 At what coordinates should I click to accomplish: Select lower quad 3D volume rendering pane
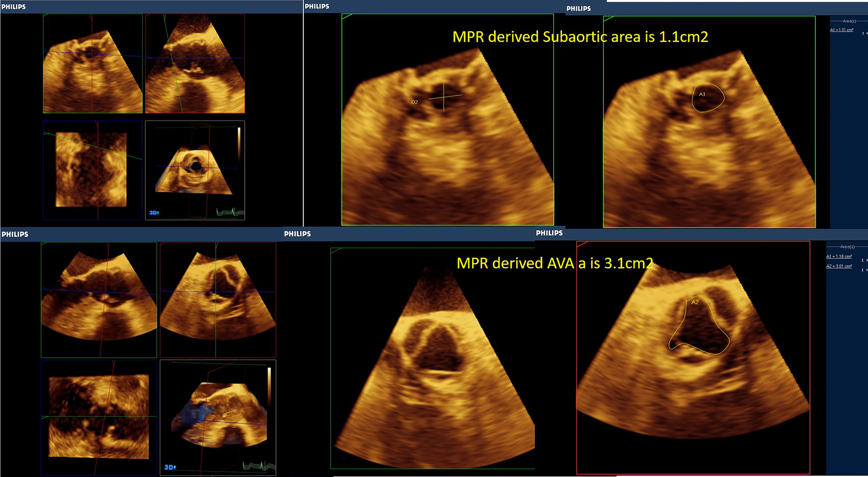coord(218,418)
